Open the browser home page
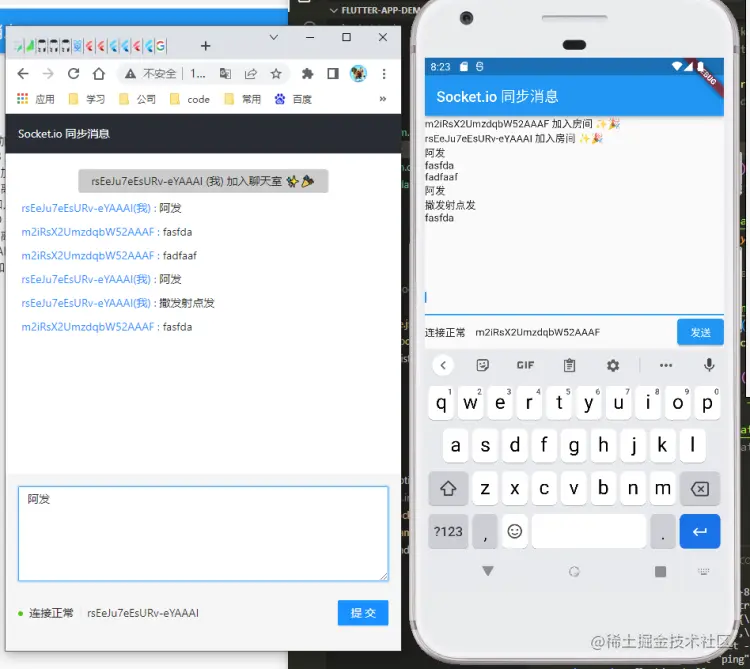 click(x=99, y=74)
